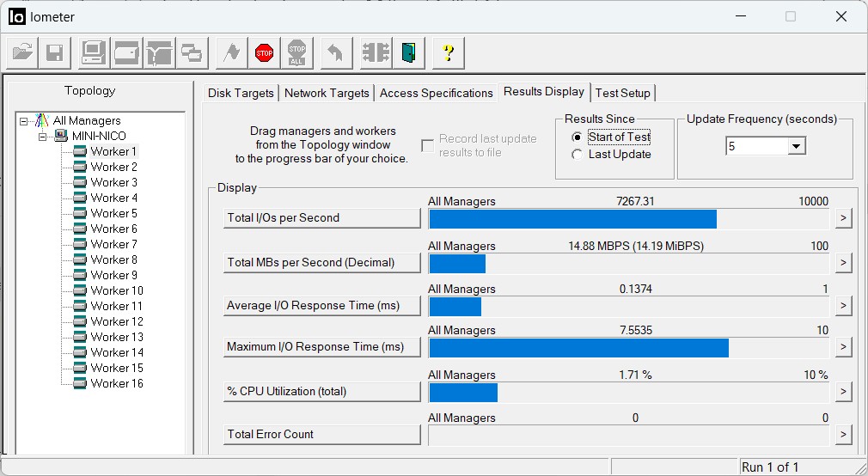The height and width of the screenshot is (476, 868).
Task: Click the Start Tests flag icon
Action: 231,53
